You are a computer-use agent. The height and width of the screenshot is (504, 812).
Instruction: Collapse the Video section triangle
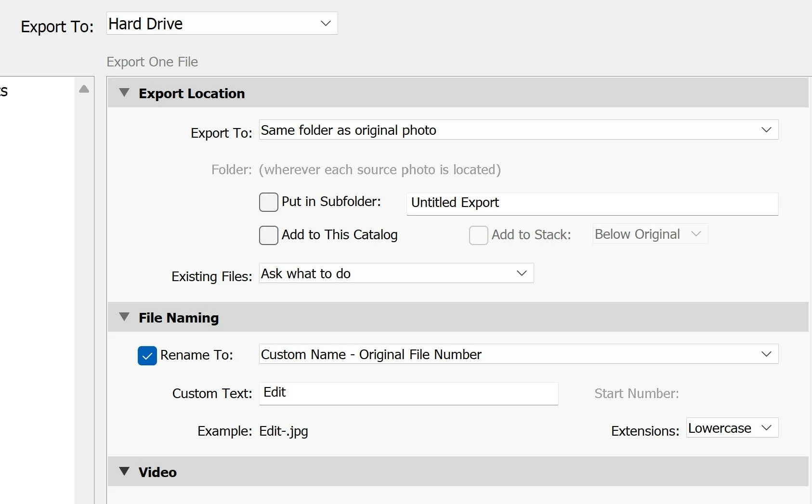click(124, 471)
